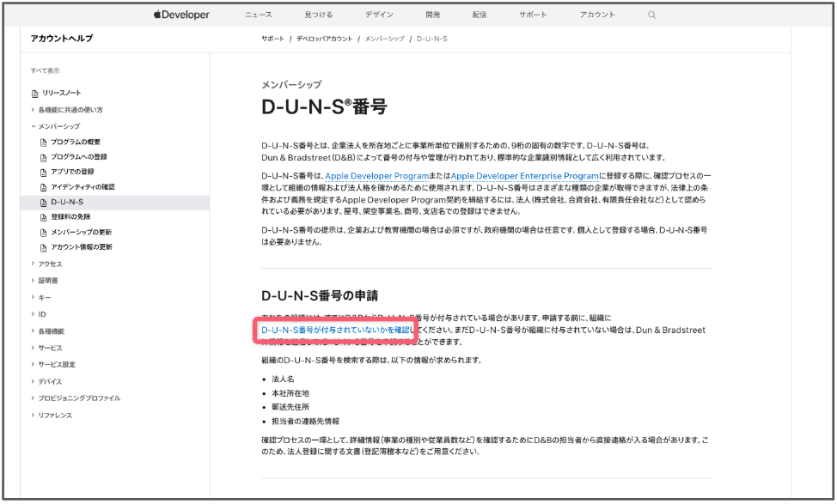The height and width of the screenshot is (504, 837).
Task: Expand the アクセス section
Action: pyautogui.click(x=46, y=264)
